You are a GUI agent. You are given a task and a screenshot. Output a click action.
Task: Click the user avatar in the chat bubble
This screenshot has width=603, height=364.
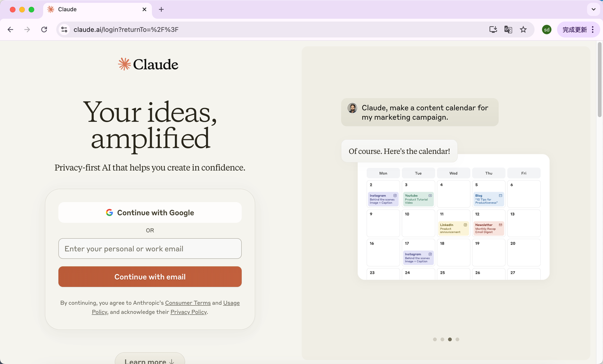coord(352,108)
